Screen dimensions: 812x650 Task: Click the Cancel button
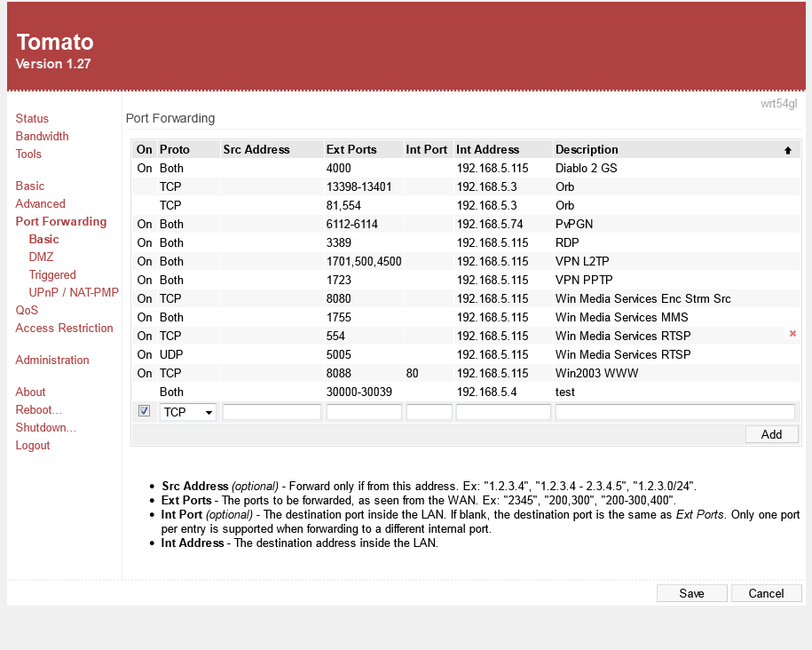[766, 593]
